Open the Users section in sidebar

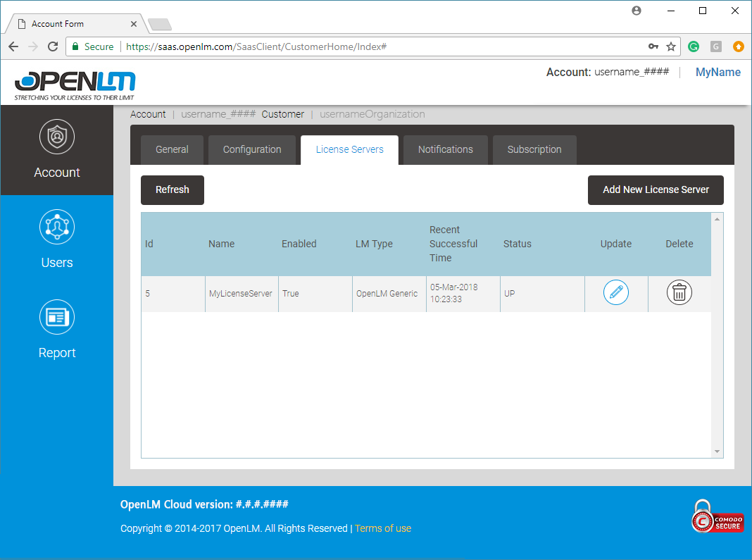point(57,240)
